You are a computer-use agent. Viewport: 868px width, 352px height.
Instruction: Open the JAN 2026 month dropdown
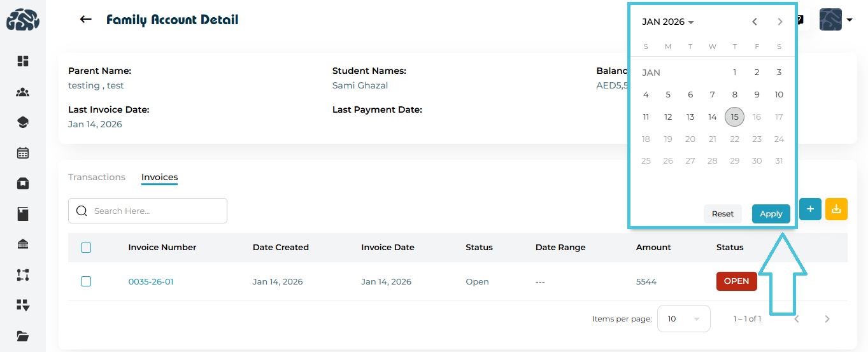(667, 22)
